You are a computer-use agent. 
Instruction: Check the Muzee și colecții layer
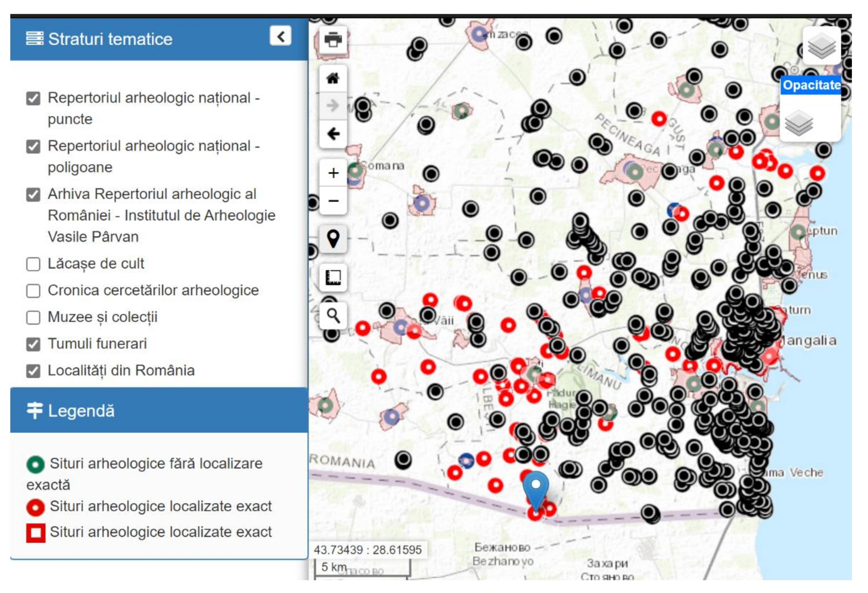click(33, 317)
